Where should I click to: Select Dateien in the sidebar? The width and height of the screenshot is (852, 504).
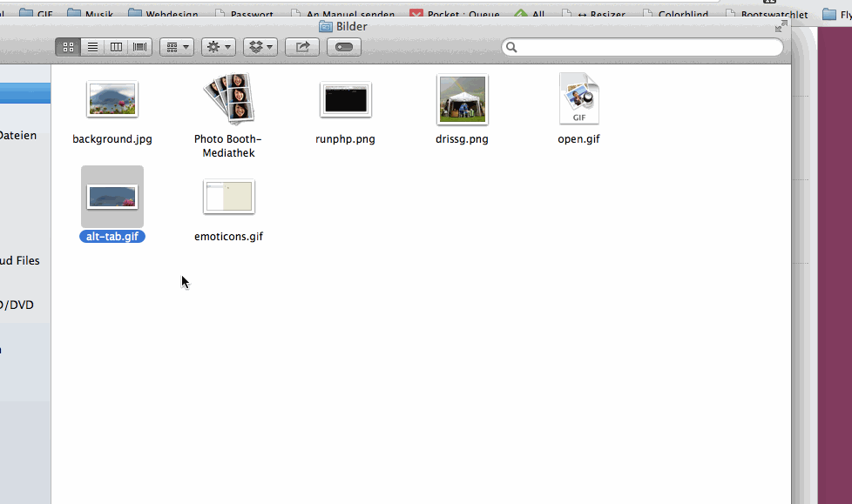pyautogui.click(x=19, y=135)
